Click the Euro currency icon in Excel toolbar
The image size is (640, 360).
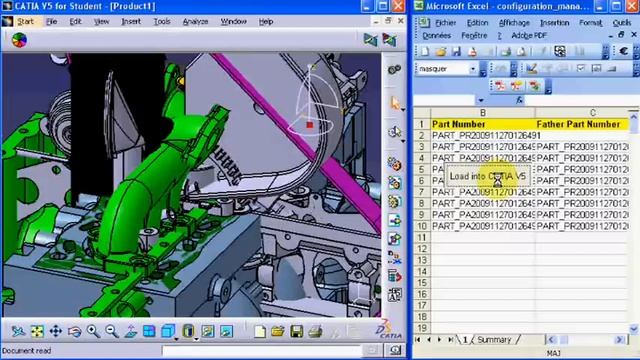coord(624,51)
